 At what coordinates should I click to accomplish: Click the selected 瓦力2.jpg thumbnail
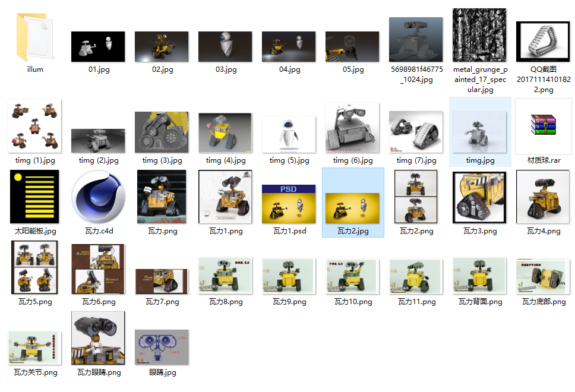352,208
